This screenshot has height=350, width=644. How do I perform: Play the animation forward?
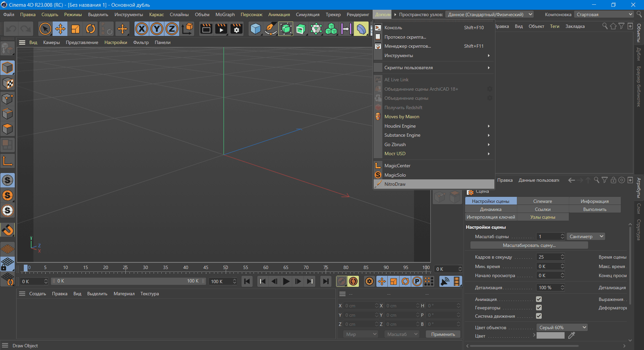point(286,281)
